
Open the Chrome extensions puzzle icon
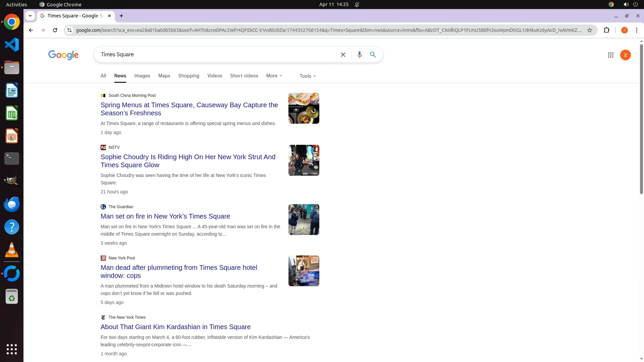click(606, 30)
